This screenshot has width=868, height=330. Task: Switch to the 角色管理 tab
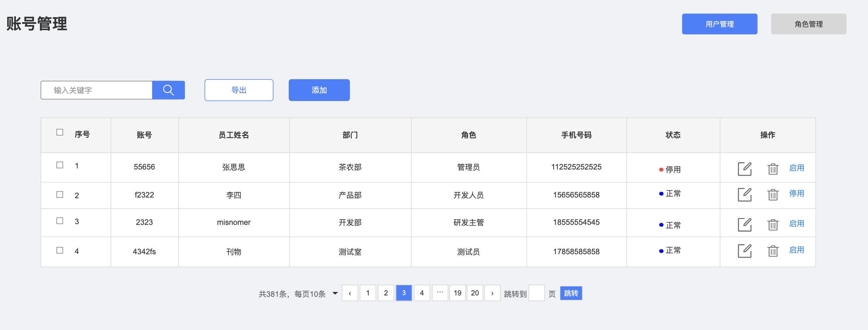(808, 24)
